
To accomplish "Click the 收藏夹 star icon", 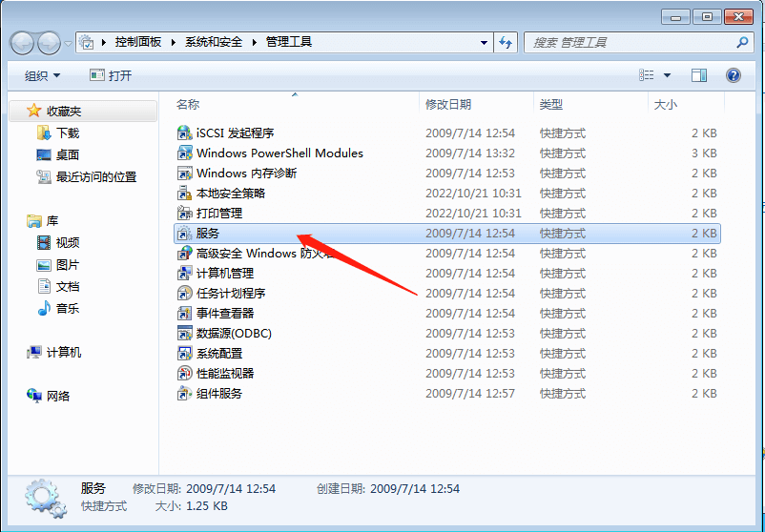I will tap(33, 111).
